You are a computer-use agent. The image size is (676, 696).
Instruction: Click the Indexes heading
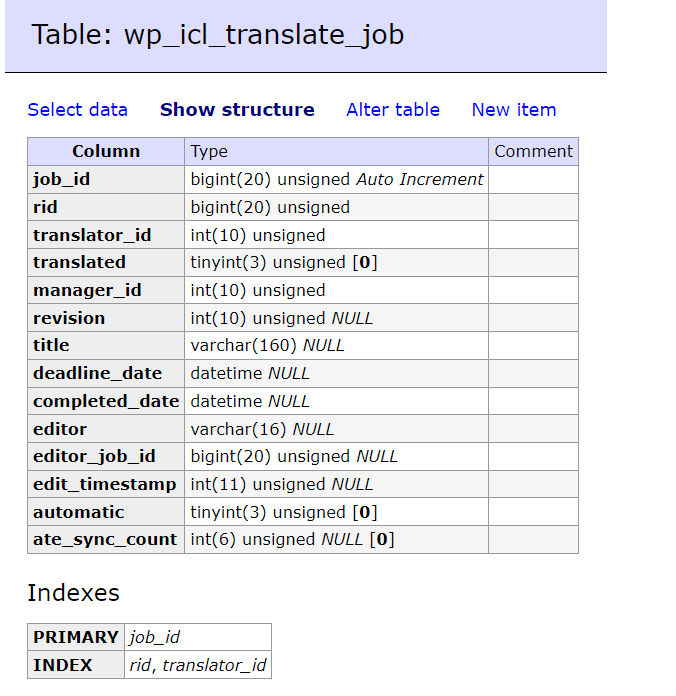pos(74,593)
